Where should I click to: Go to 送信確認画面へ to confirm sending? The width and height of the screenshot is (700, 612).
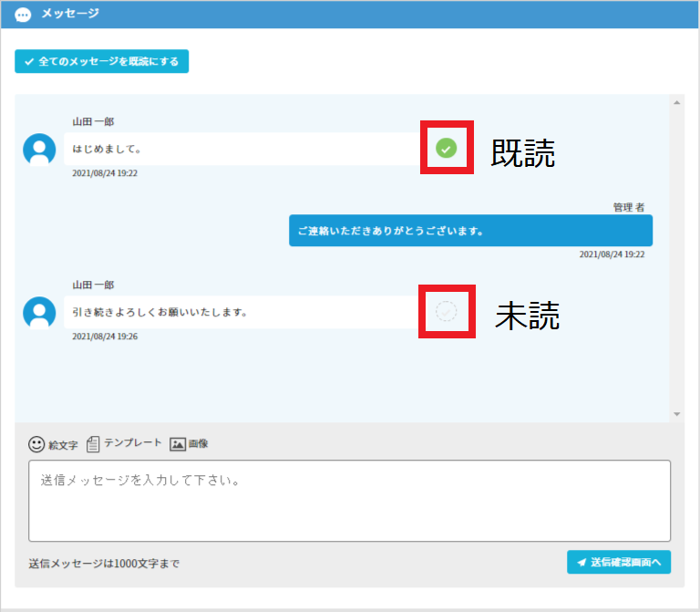pos(619,562)
